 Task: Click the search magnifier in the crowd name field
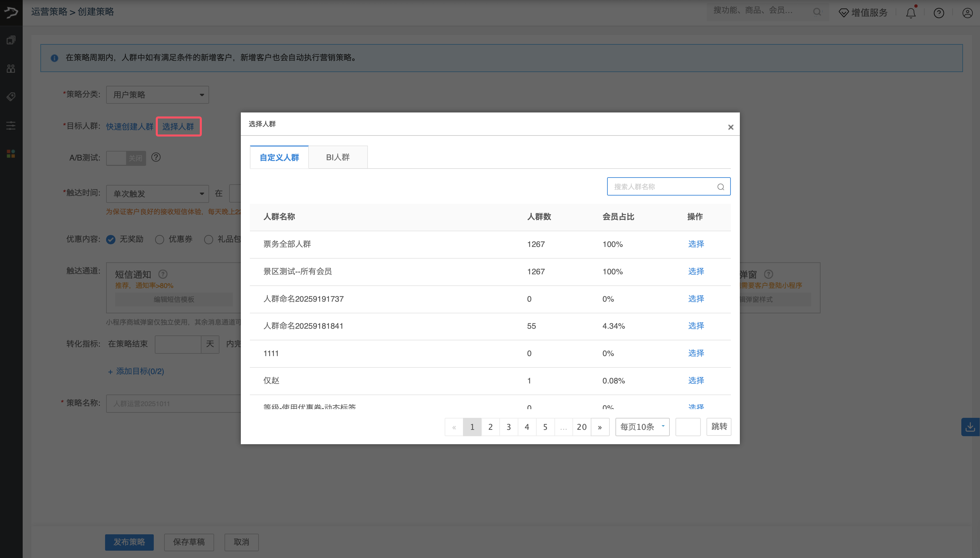pyautogui.click(x=720, y=187)
